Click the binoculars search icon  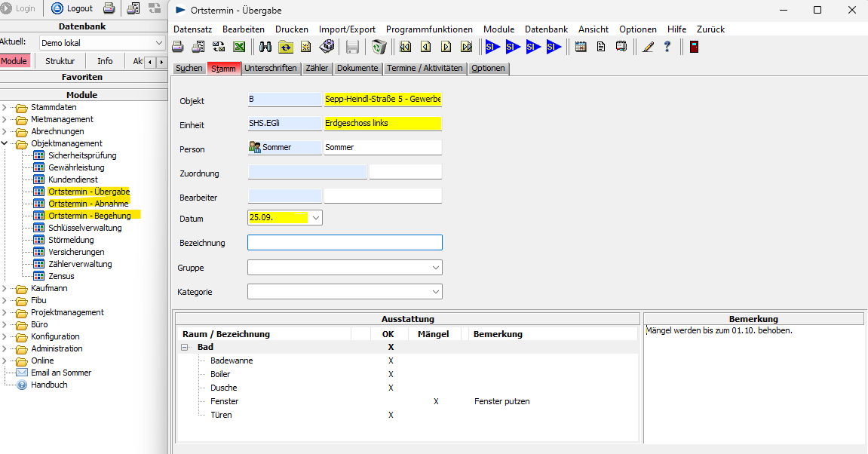[x=265, y=47]
